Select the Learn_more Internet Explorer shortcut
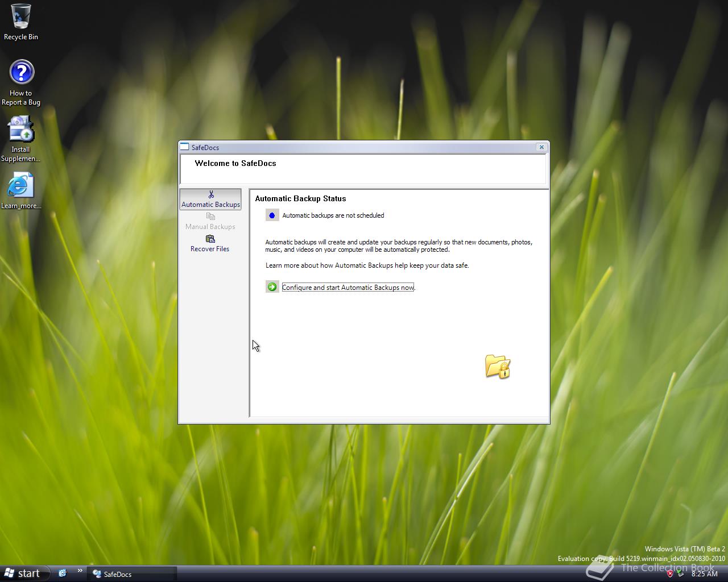The height and width of the screenshot is (582, 728). [21, 191]
